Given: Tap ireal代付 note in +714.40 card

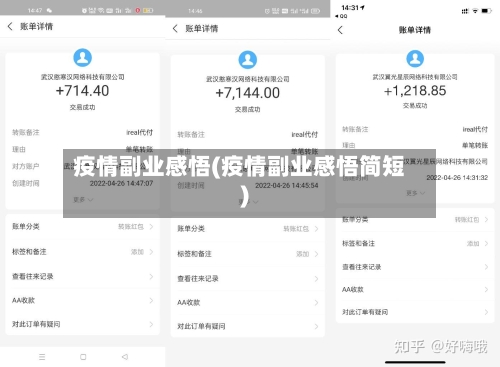Looking at the screenshot, I should coord(139,133).
